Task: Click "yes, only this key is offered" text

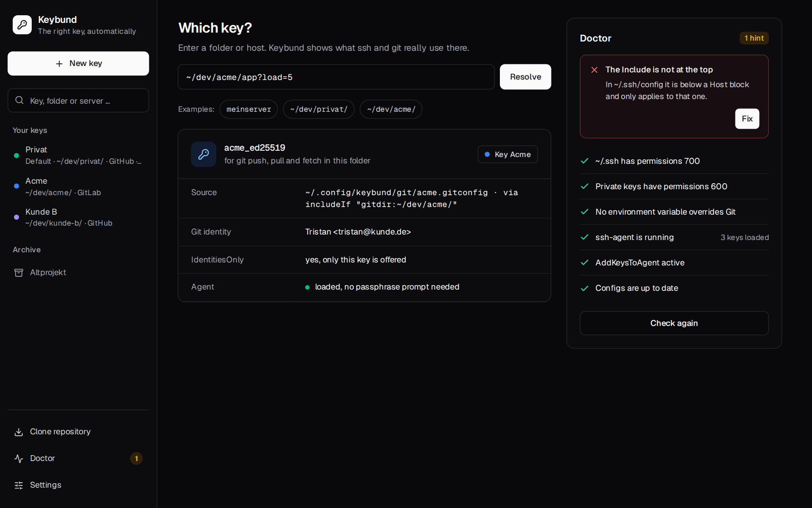Action: click(356, 260)
